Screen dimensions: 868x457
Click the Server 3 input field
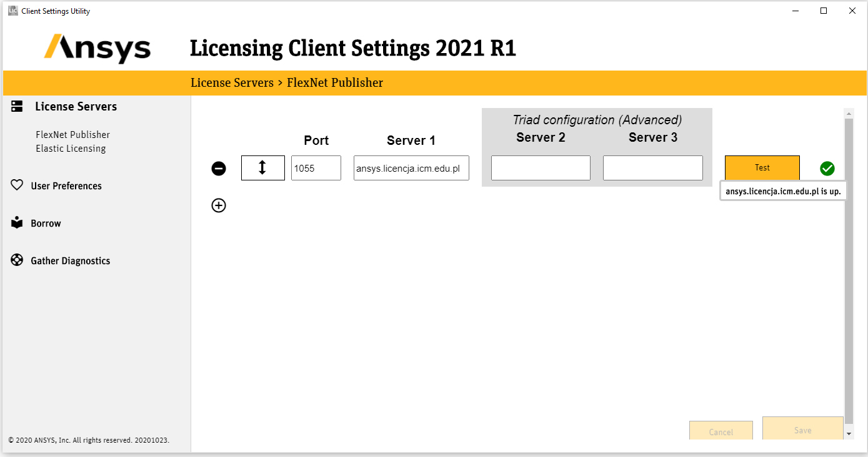tap(653, 168)
